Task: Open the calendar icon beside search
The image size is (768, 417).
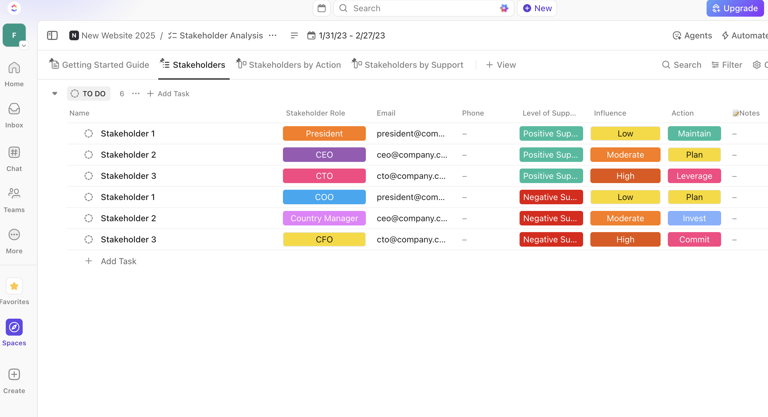Action: [322, 8]
